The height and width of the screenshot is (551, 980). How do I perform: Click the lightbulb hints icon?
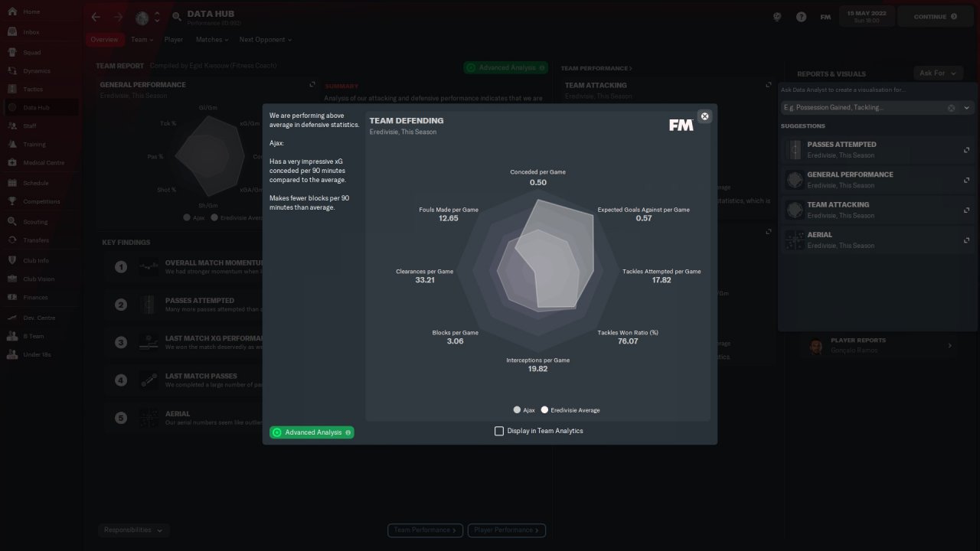click(777, 17)
